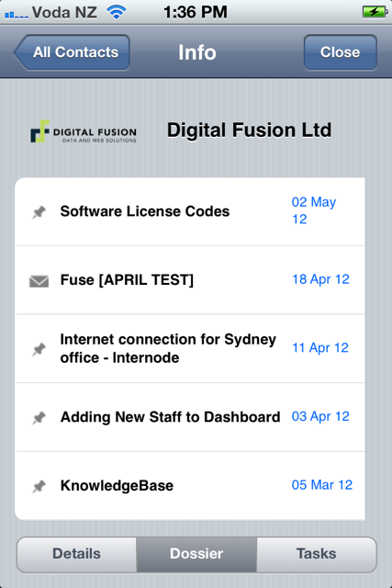Select the Dossier tab

pyautogui.click(x=196, y=554)
